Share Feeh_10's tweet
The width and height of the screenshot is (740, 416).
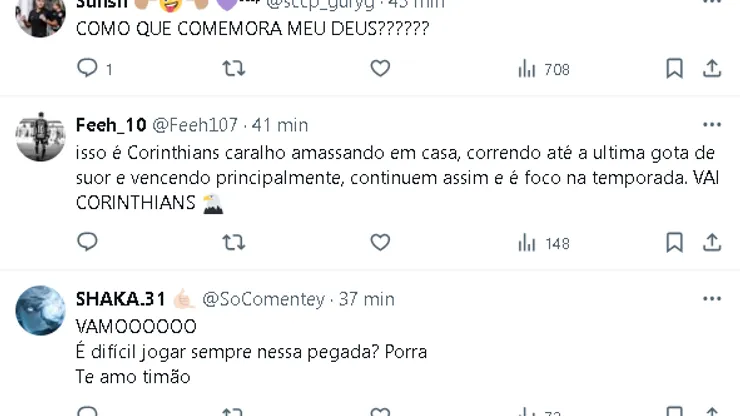point(712,242)
